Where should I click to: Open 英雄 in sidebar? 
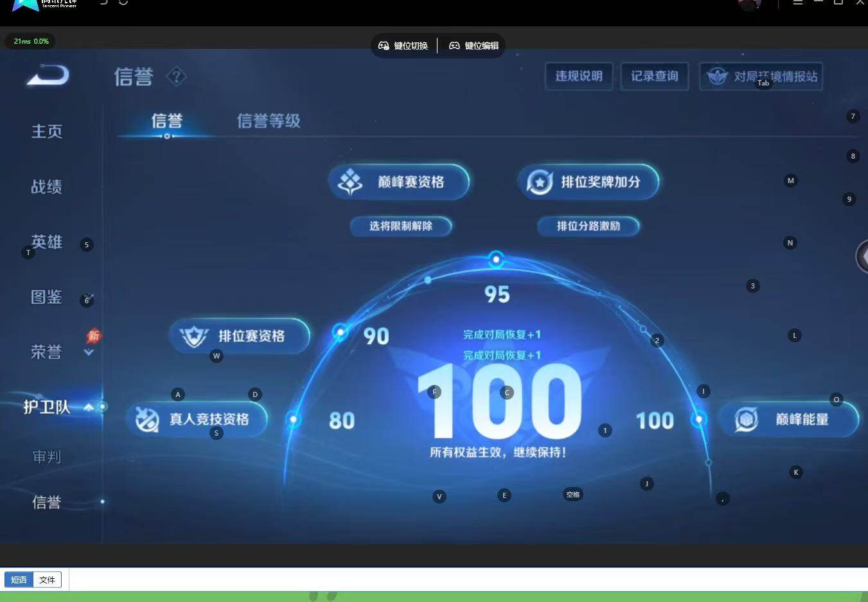47,242
